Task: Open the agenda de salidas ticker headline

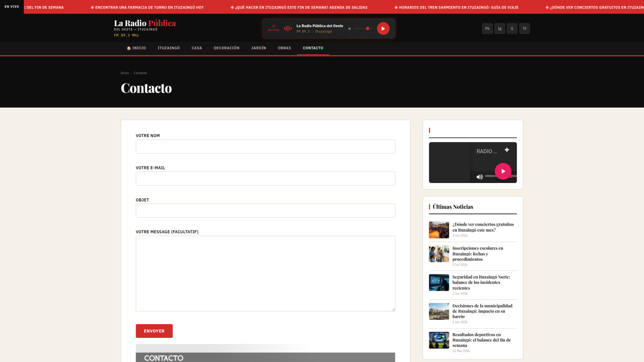Action: (299, 7)
